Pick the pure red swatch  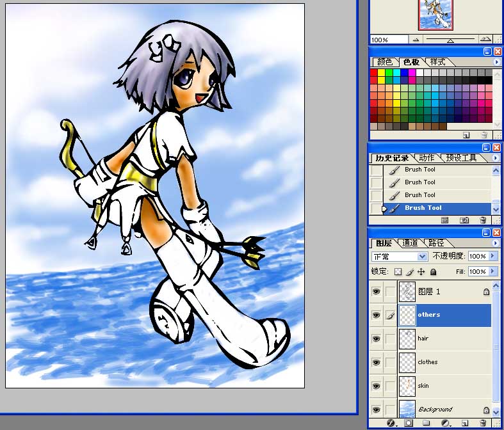[373, 72]
